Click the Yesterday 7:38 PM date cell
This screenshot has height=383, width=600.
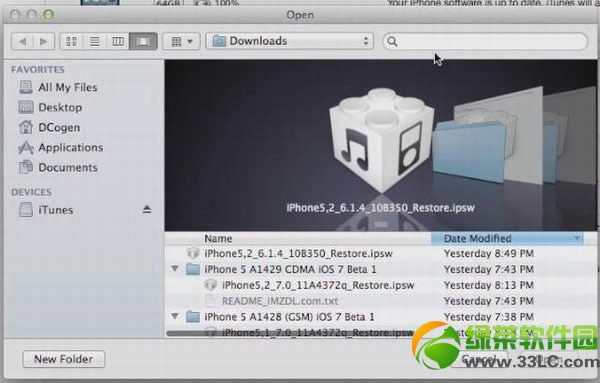[489, 316]
